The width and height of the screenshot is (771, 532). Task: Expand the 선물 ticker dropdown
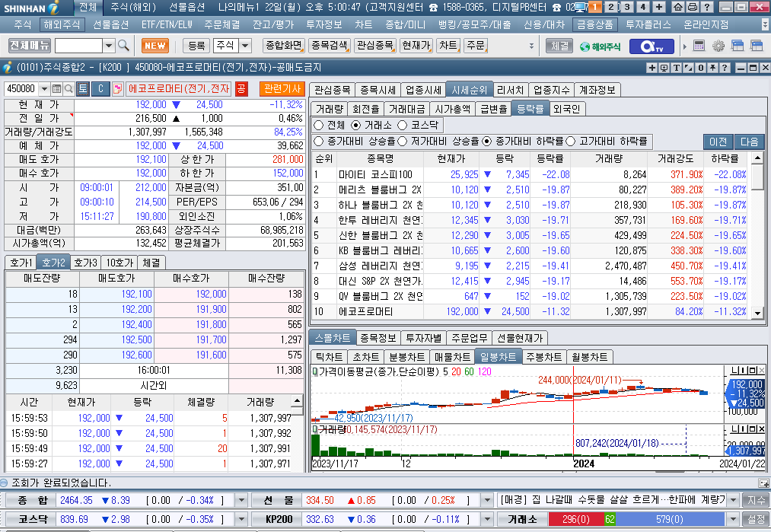[487, 501]
